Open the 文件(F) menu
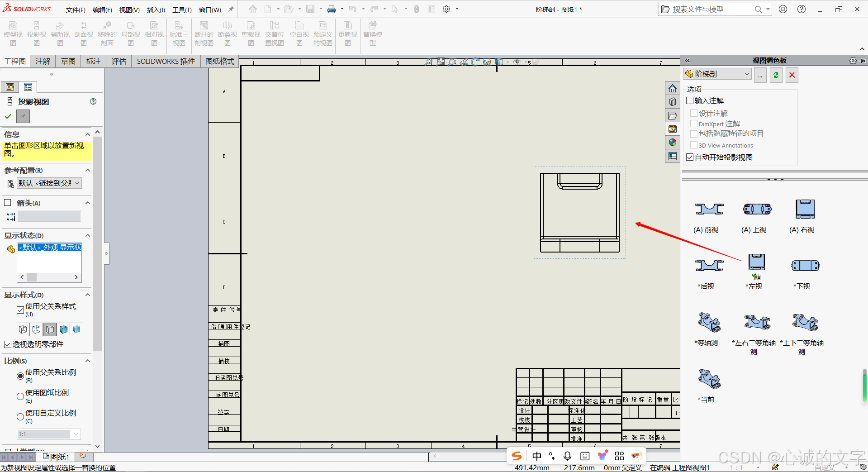Image resolution: width=868 pixels, height=472 pixels. 76,10
